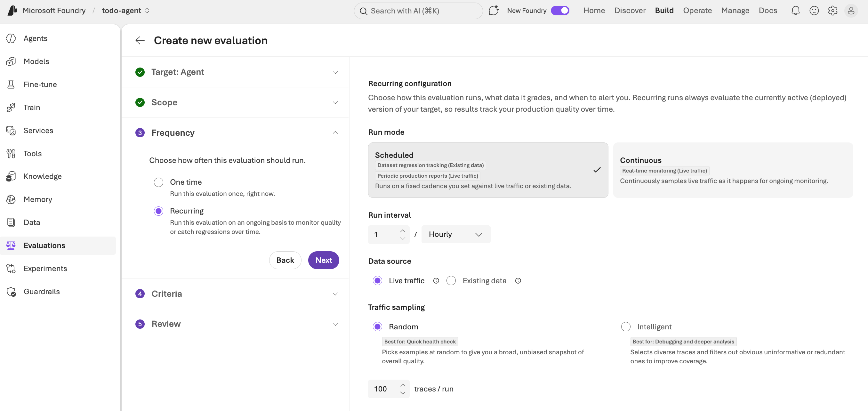Click the green check next to Scope
This screenshot has height=411, width=868.
[x=140, y=102]
